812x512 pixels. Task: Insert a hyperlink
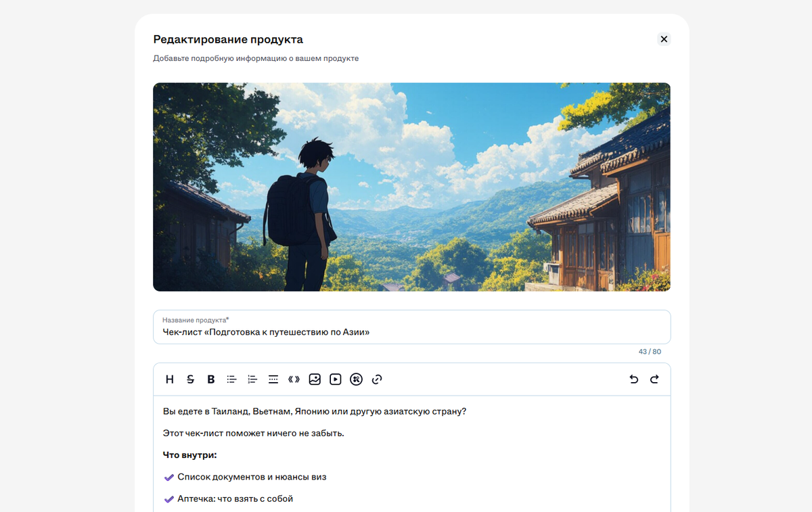point(377,379)
